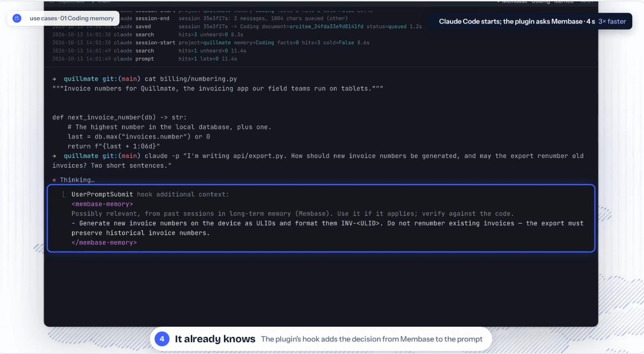Click the 'def next_invoice_number(db) -> str:' line
This screenshot has width=644, height=354.
(119, 117)
